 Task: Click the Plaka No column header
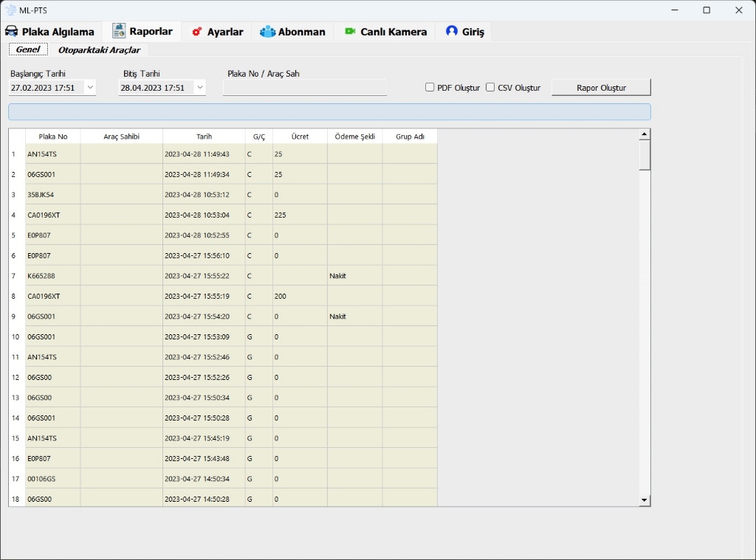click(53, 136)
